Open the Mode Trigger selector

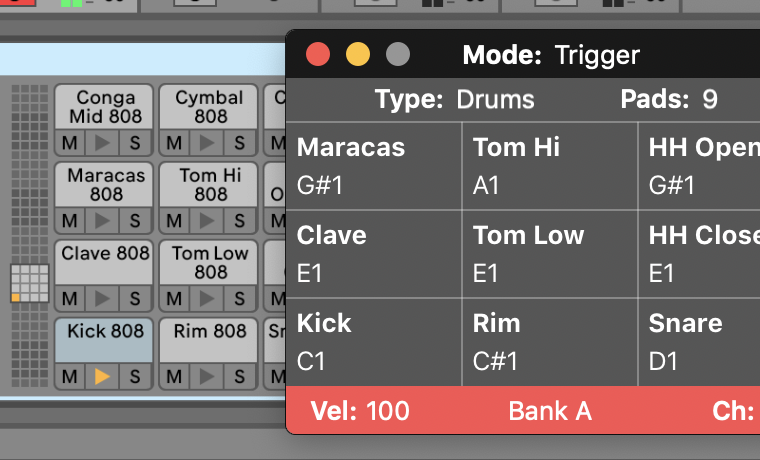551,55
